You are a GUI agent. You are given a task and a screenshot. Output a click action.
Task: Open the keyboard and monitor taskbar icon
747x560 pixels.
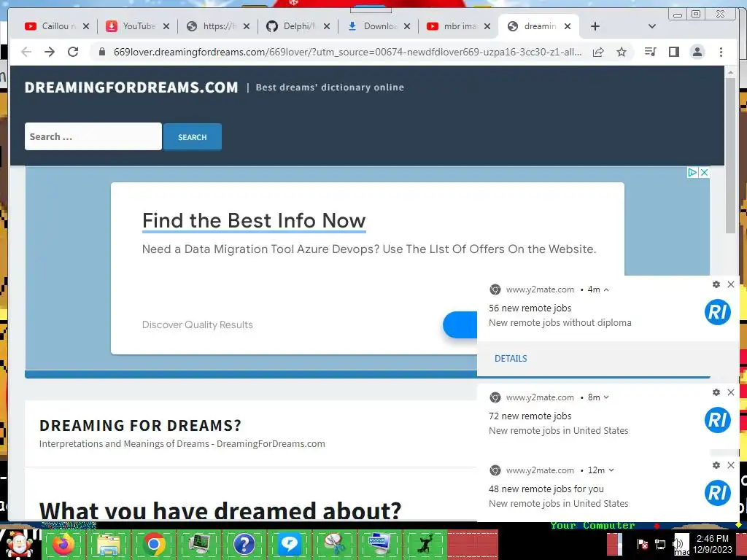pyautogui.click(x=379, y=544)
